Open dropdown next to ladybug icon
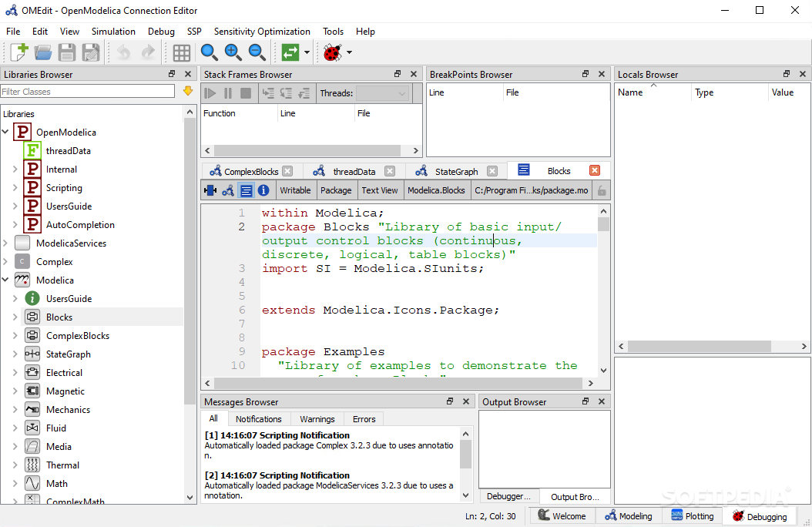812x527 pixels. 349,52
